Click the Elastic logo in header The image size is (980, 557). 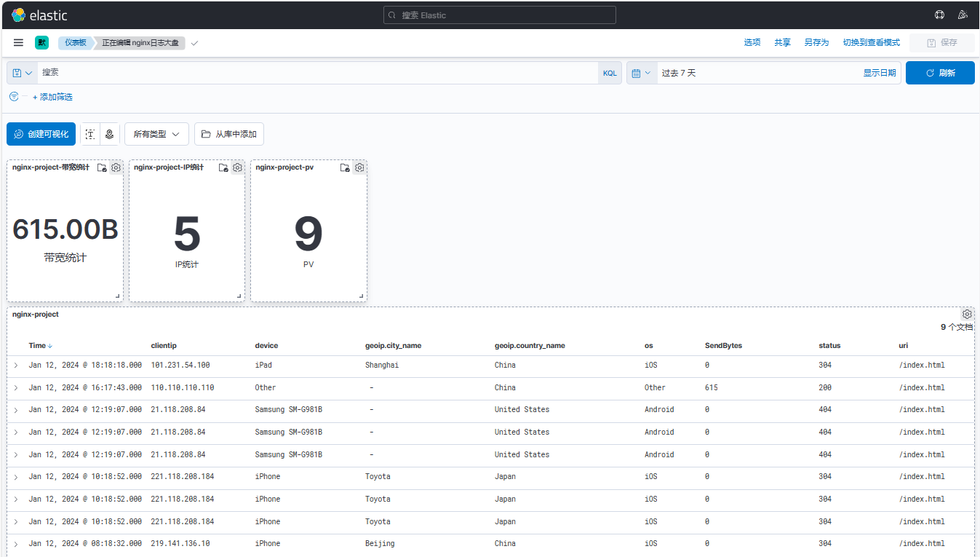pyautogui.click(x=39, y=15)
